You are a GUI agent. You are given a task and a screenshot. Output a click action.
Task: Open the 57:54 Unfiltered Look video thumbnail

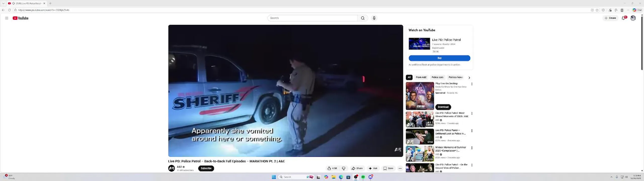click(420, 137)
